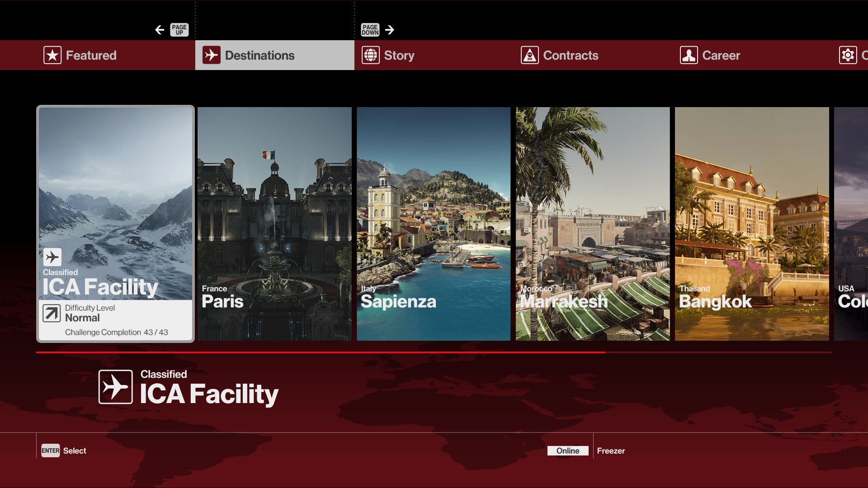Choose the Sapienza Italy destination
Viewport: 868px width, 488px height.
click(x=434, y=224)
